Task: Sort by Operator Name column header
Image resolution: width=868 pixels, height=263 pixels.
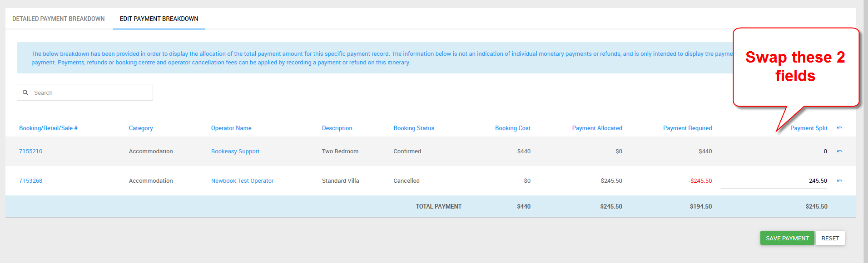Action: pyautogui.click(x=231, y=128)
